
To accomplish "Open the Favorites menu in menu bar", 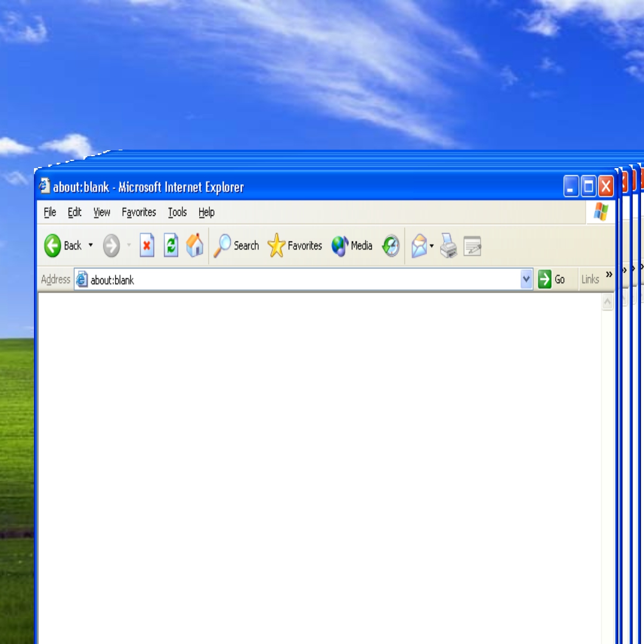I will [139, 212].
